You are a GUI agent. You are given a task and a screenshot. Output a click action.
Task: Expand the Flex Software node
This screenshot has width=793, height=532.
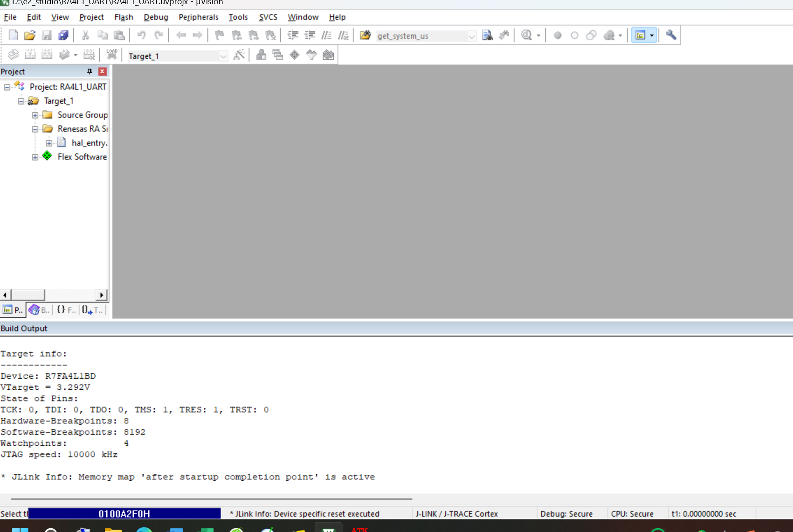click(35, 157)
